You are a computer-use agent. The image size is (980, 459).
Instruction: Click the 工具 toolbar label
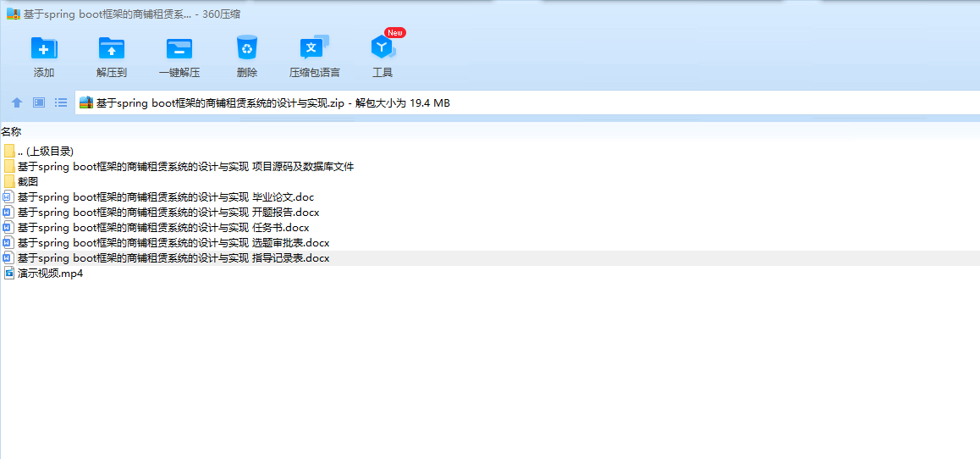[x=383, y=73]
